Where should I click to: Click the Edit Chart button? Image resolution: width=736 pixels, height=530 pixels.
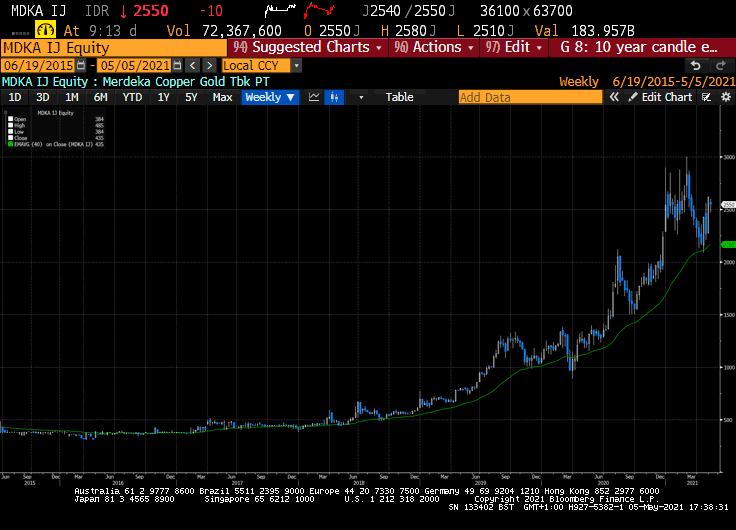661,97
